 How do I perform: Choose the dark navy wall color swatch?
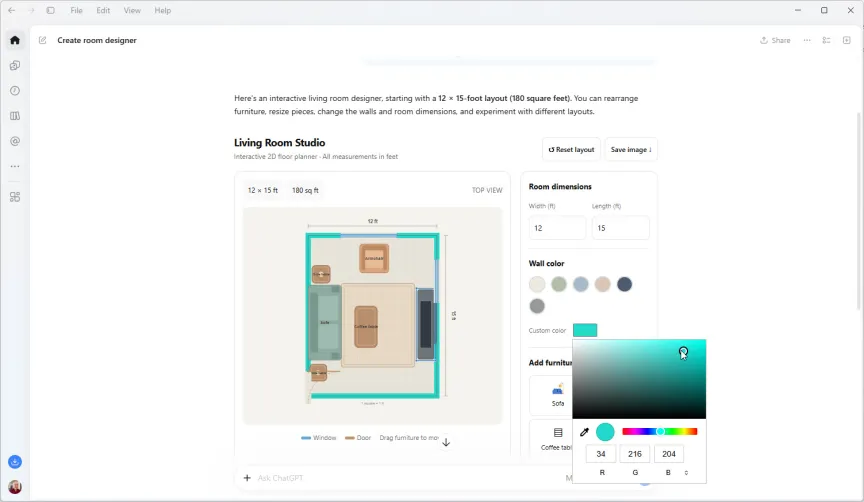pos(624,284)
